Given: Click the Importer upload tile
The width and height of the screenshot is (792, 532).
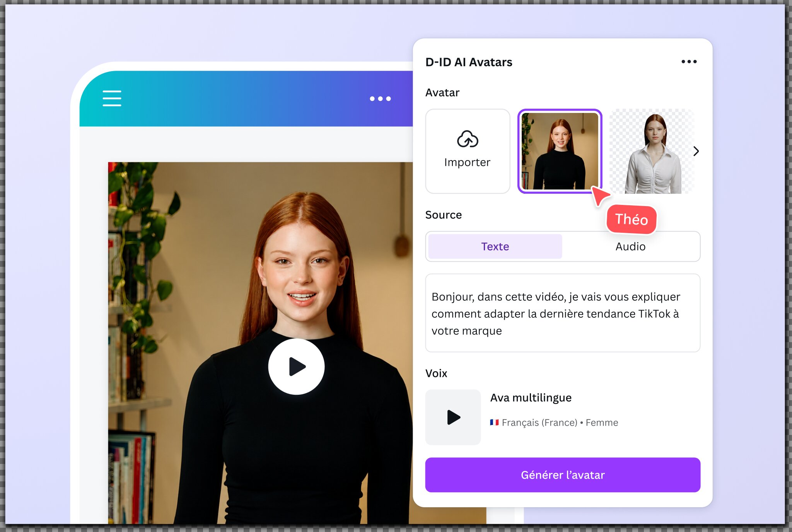Looking at the screenshot, I should 468,151.
